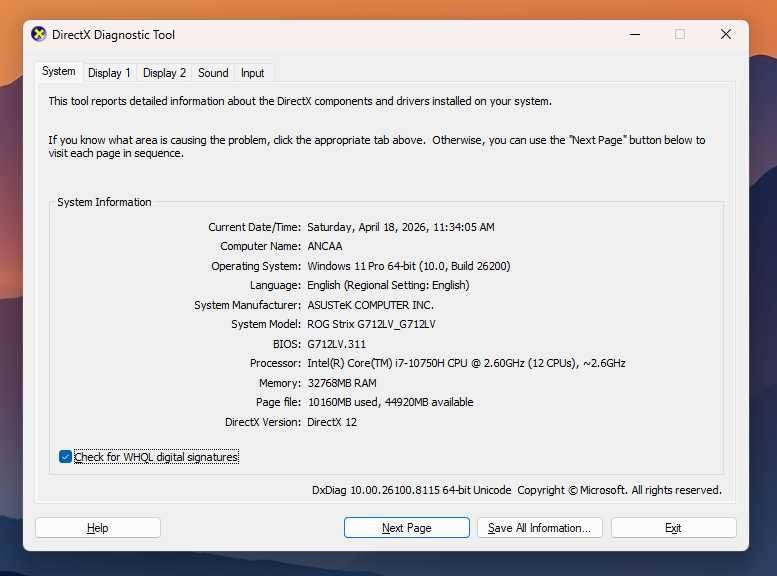Click the System Manufacturer label
This screenshot has width=777, height=576.
click(247, 305)
